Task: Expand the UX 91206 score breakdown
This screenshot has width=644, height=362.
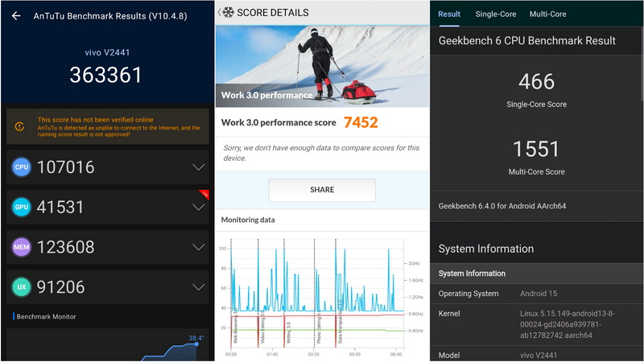Action: pyautogui.click(x=198, y=286)
